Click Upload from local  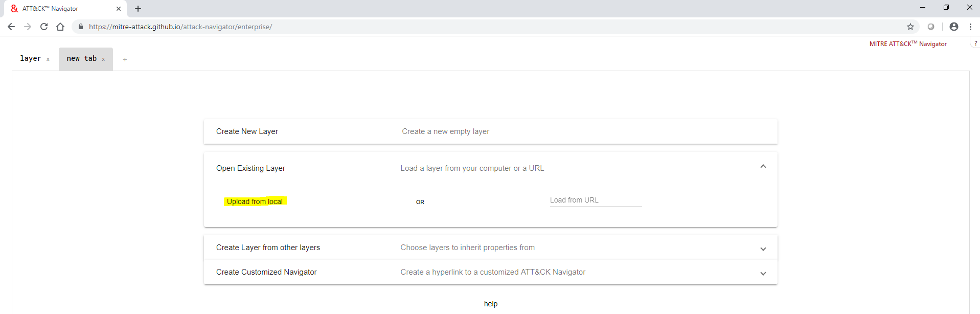click(255, 201)
